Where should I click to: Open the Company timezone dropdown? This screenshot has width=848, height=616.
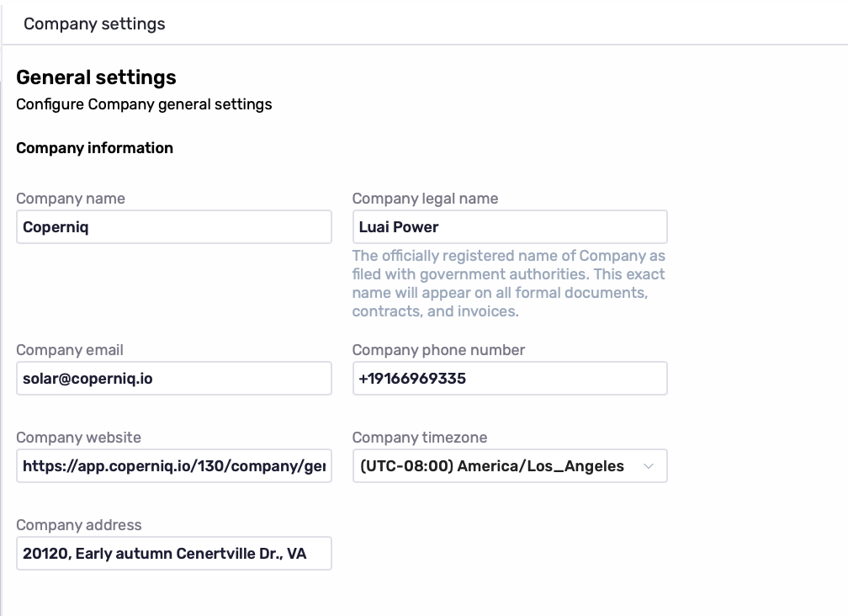pyautogui.click(x=510, y=466)
